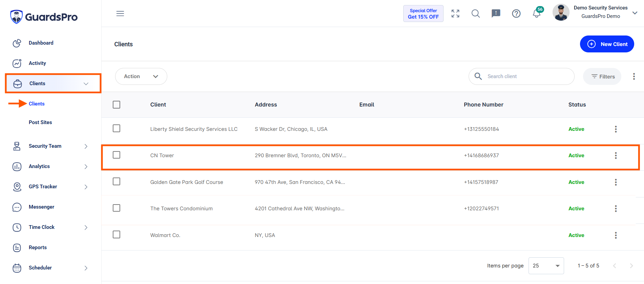Screen dimensions: 644x284
Task: Click the Reports document icon
Action: pos(17,247)
